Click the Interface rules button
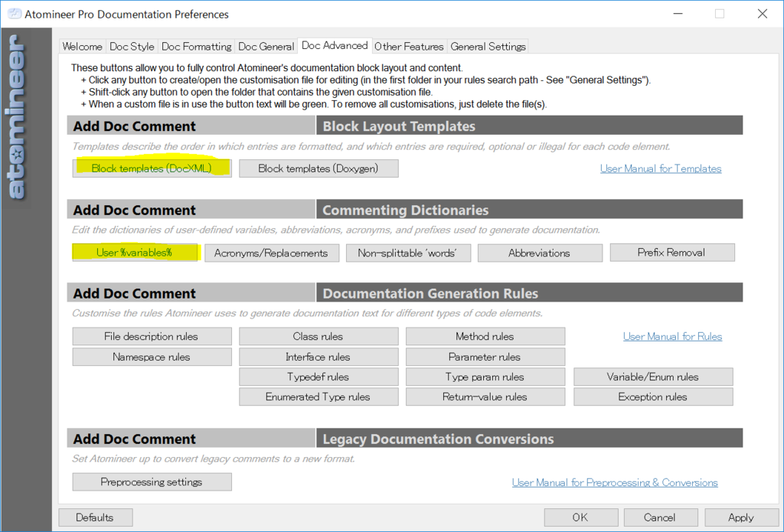This screenshot has width=784, height=532. (x=318, y=357)
